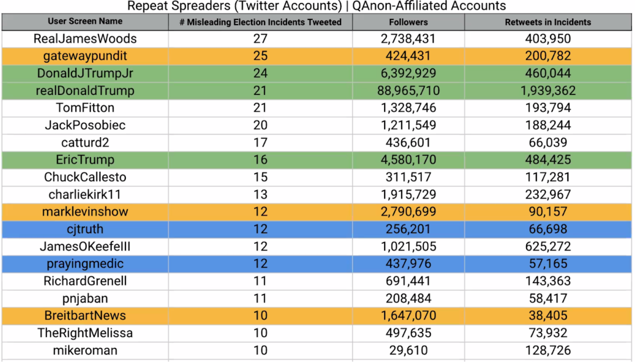
Task: Select the 'mikeroman' name cell
Action: [x=85, y=351]
